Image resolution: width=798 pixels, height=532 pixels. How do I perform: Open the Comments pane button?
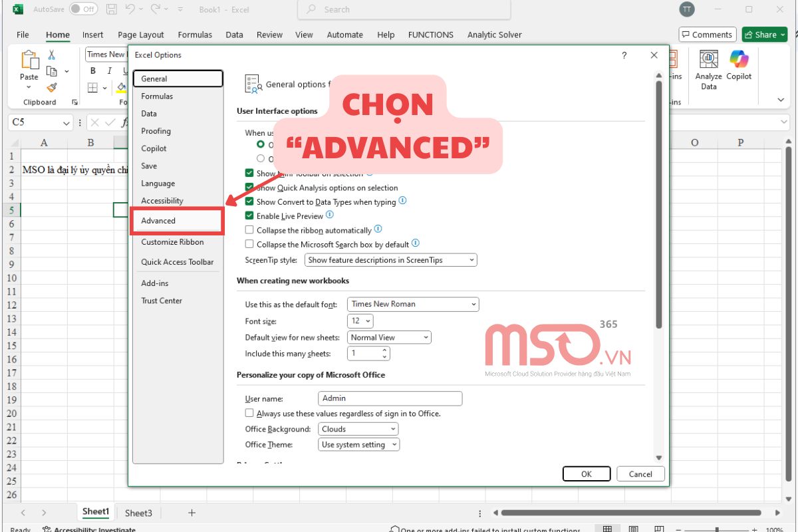tap(707, 35)
